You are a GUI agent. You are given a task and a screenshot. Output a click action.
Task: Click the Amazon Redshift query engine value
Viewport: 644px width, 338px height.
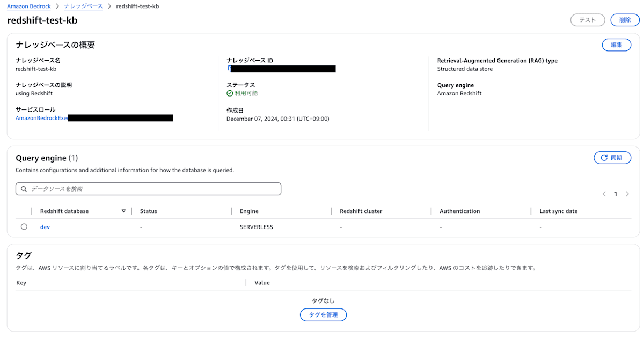click(x=459, y=93)
